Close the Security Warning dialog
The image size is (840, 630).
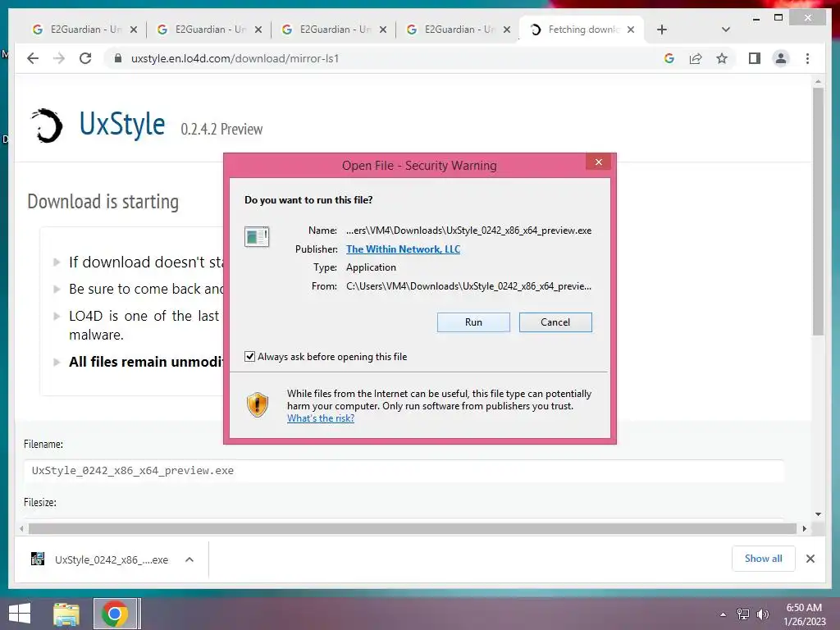598,162
